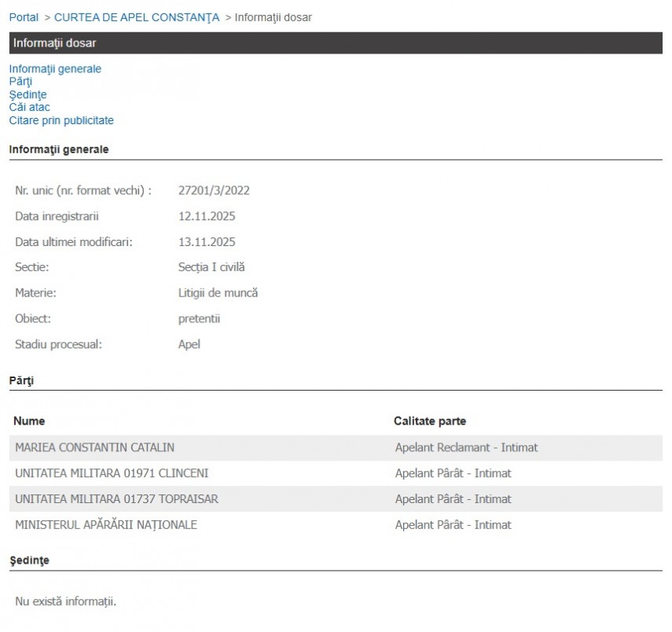The image size is (672, 632).
Task: Click the dark Informații dosar header bar
Action: pyautogui.click(x=336, y=43)
